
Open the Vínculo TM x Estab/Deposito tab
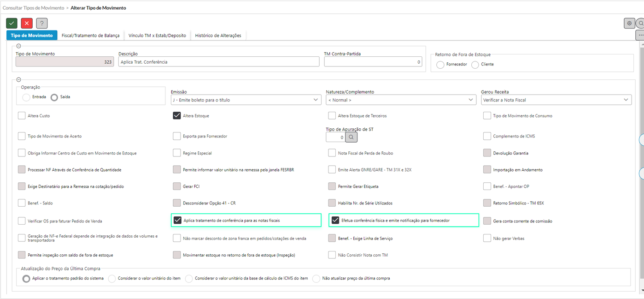coord(157,35)
